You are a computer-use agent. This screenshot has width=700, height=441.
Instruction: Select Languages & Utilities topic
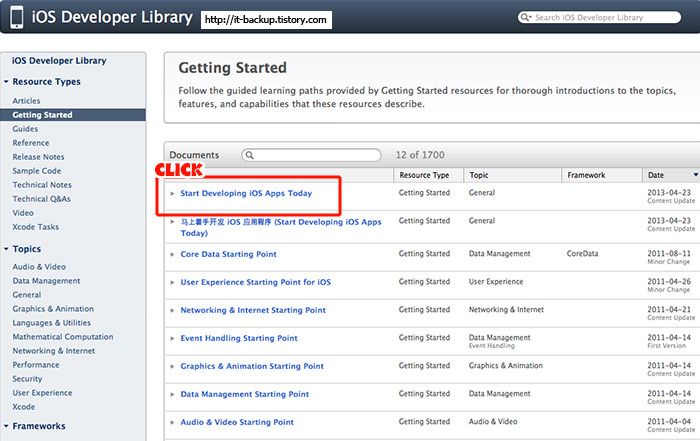[51, 323]
